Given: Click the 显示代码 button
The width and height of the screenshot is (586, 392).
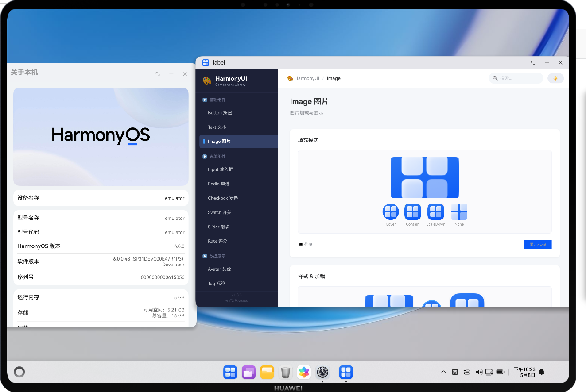Looking at the screenshot, I should point(538,245).
